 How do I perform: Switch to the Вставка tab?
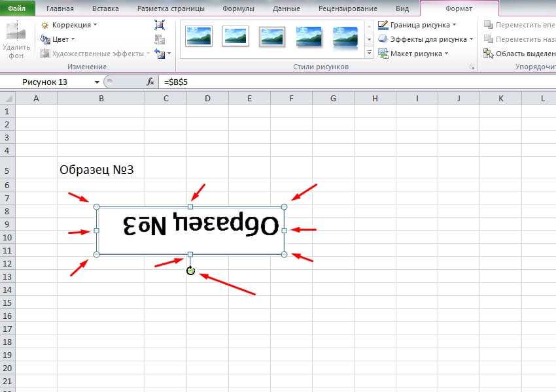coord(105,8)
